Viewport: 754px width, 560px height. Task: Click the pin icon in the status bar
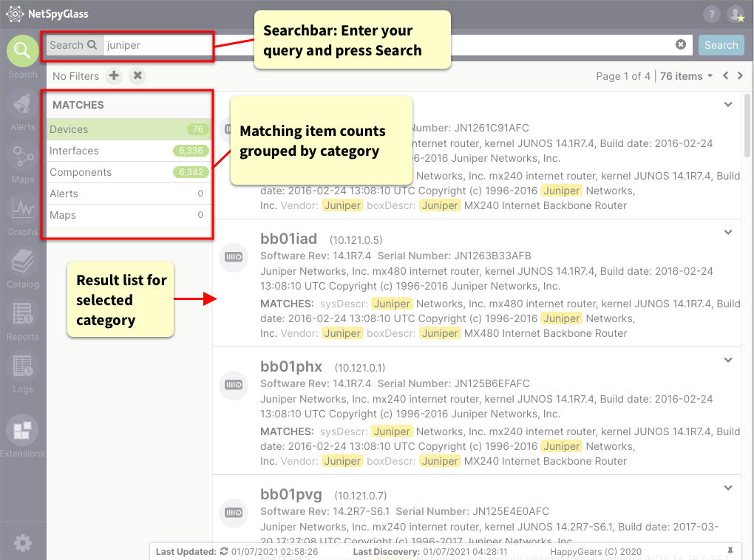[x=730, y=551]
